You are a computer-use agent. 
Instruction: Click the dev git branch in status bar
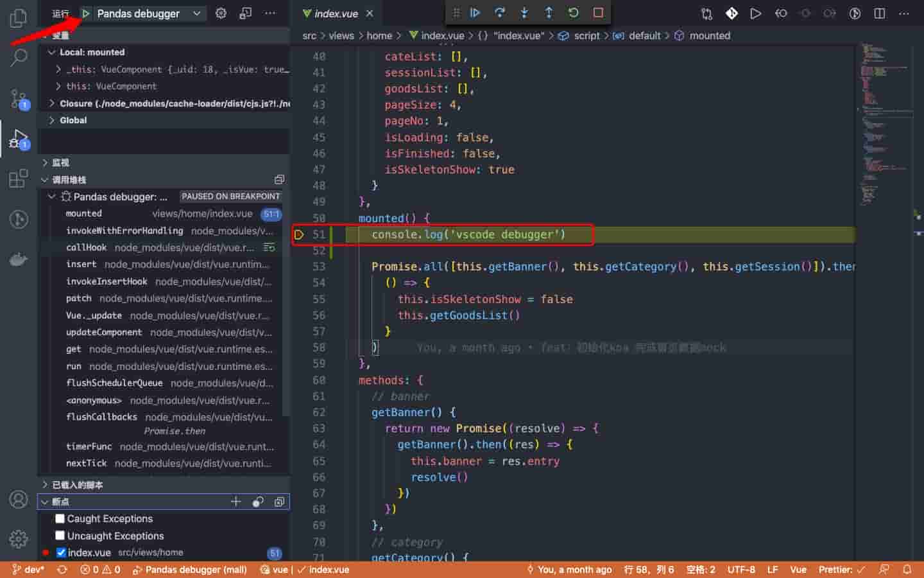(29, 570)
